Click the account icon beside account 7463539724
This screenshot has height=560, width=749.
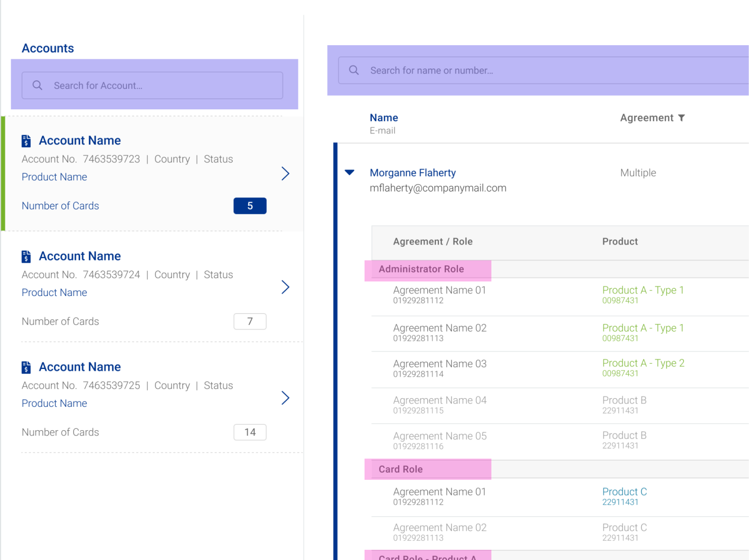26,256
